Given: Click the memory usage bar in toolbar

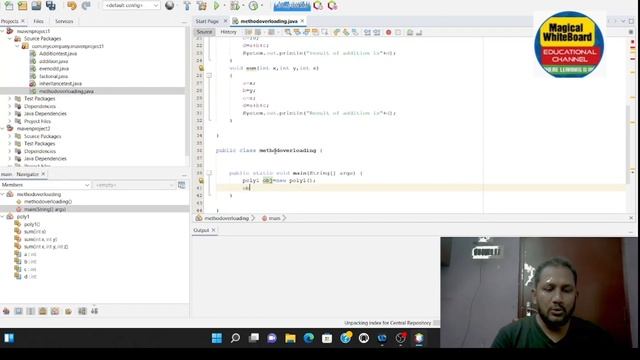Looking at the screenshot, I should [292, 6].
